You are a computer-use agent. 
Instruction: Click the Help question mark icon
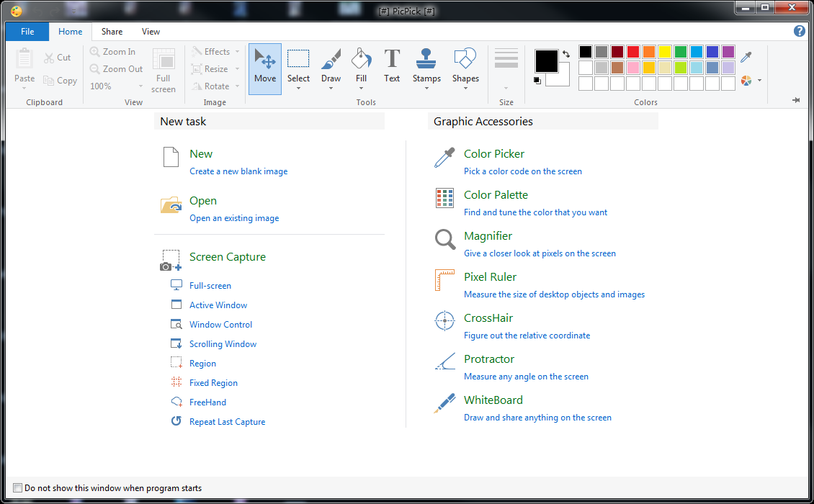(x=799, y=31)
